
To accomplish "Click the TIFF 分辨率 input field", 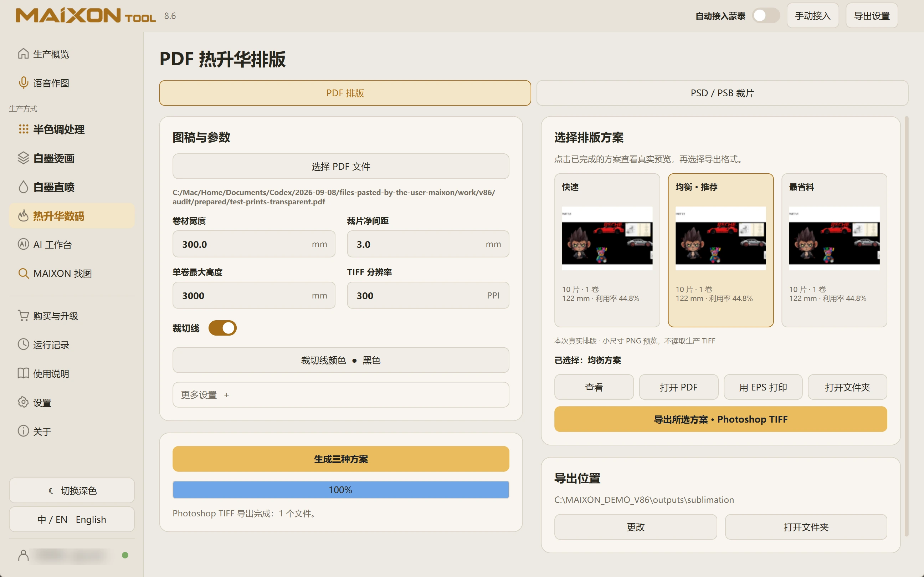I will tap(428, 295).
